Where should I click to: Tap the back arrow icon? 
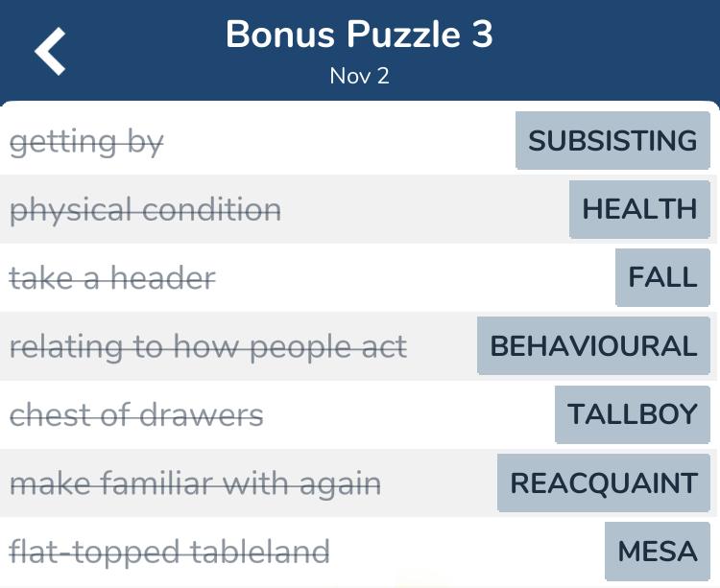(50, 51)
